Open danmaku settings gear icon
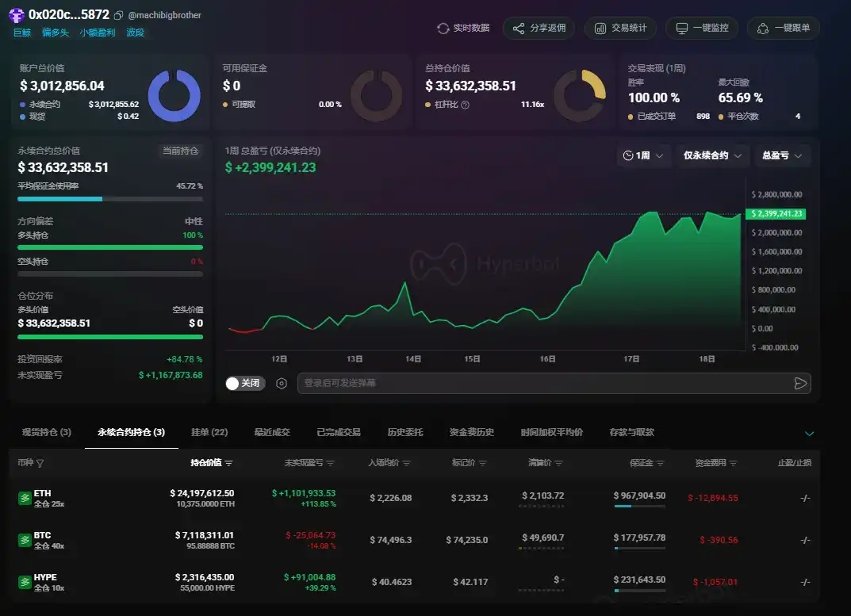 (x=282, y=384)
